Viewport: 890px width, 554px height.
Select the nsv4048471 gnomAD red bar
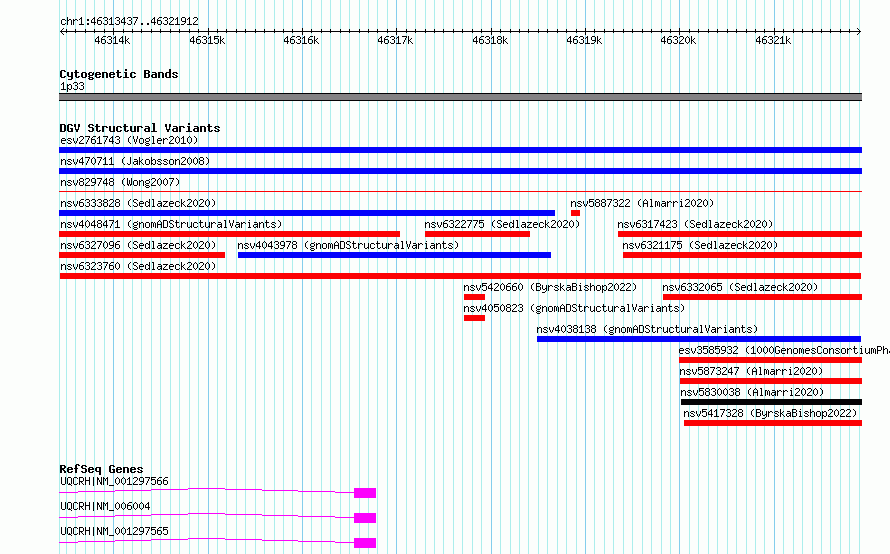[x=229, y=234]
